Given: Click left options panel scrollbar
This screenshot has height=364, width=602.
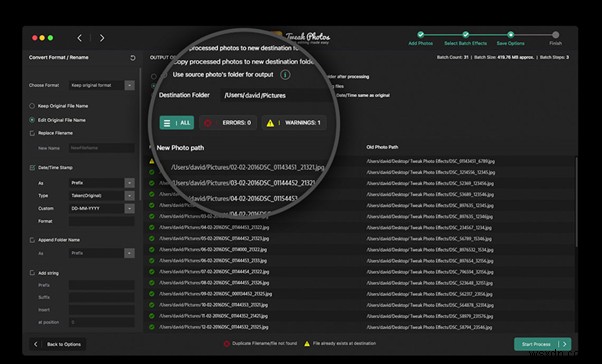Looking at the screenshot, I should coord(140,134).
